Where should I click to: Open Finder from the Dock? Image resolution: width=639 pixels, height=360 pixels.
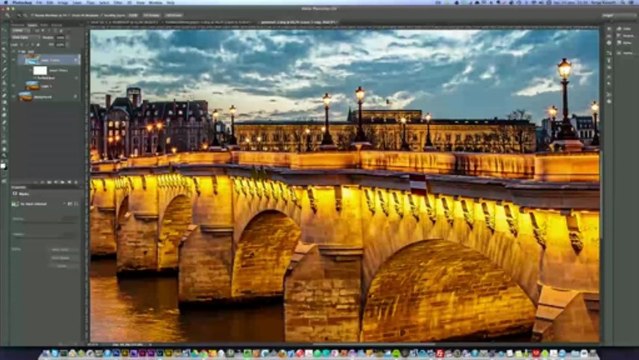click(x=46, y=353)
